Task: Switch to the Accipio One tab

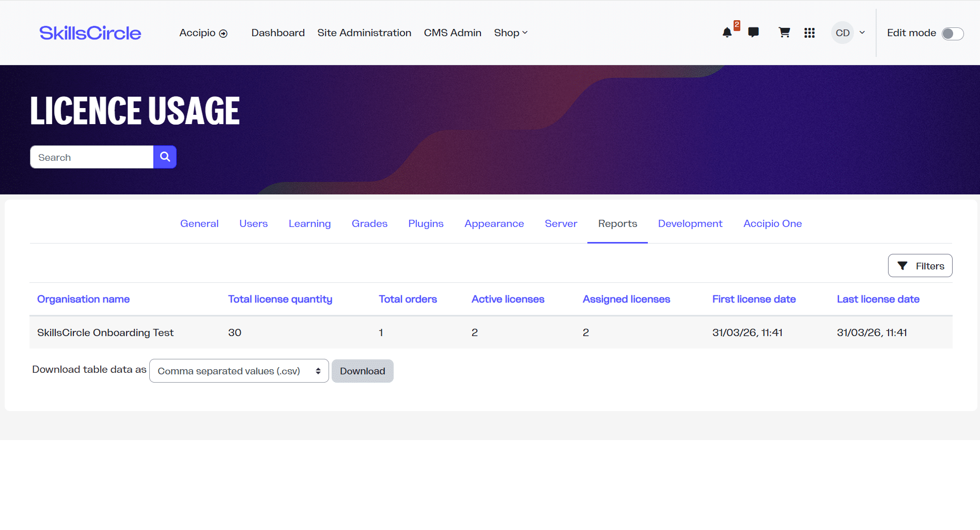Action: 772,223
